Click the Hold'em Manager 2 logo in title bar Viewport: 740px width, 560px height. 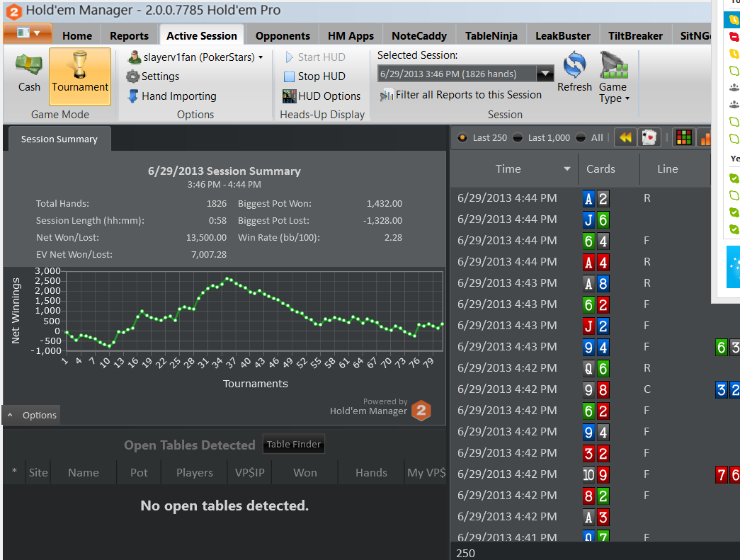point(13,11)
